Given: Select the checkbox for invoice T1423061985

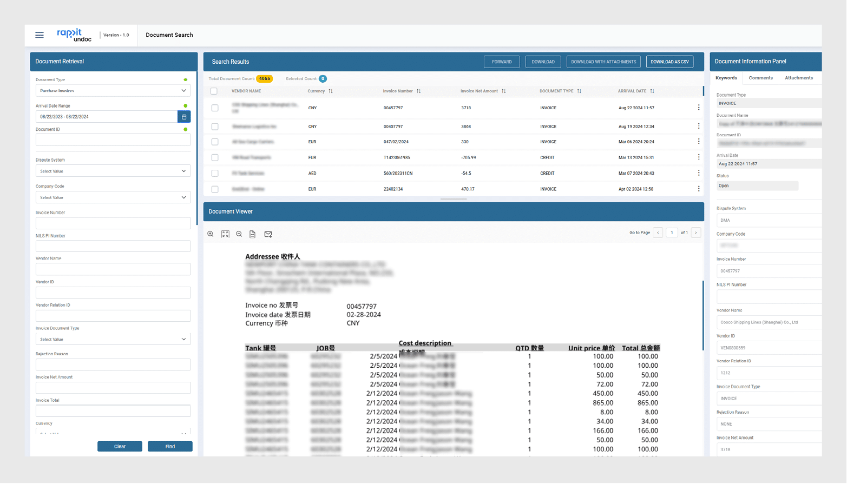Looking at the screenshot, I should [x=215, y=158].
